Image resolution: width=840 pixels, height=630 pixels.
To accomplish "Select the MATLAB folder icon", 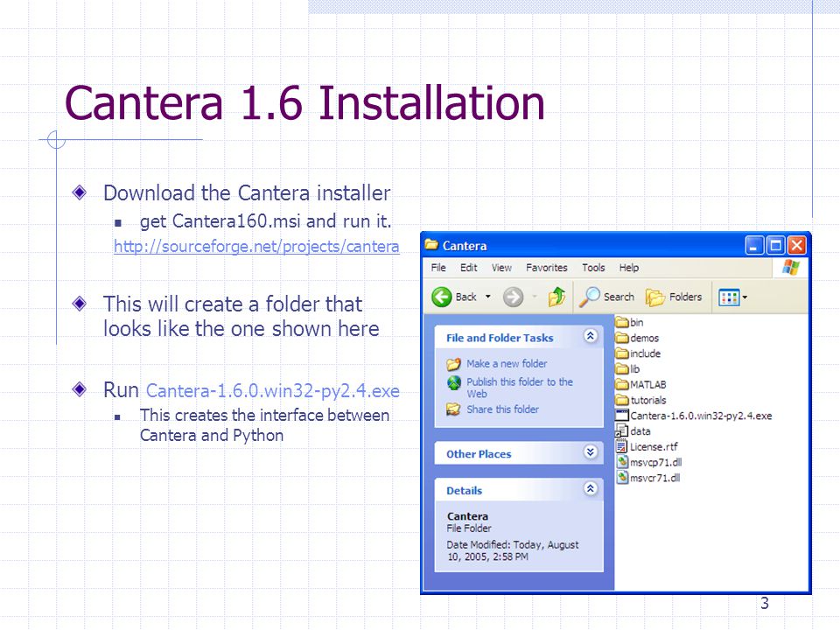I will (x=622, y=385).
